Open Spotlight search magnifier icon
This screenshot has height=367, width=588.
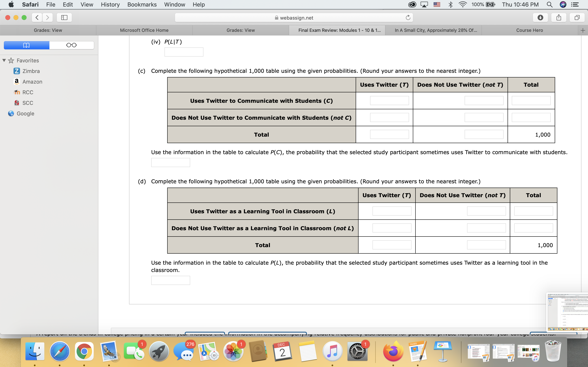pos(549,5)
